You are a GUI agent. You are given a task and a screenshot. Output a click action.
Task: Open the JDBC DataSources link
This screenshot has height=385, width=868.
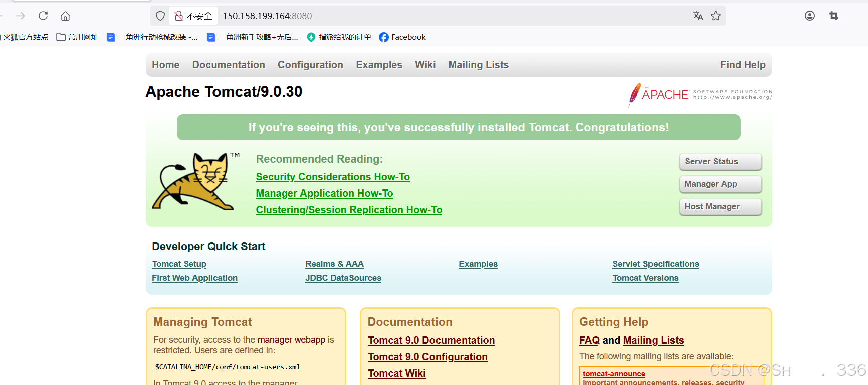343,278
